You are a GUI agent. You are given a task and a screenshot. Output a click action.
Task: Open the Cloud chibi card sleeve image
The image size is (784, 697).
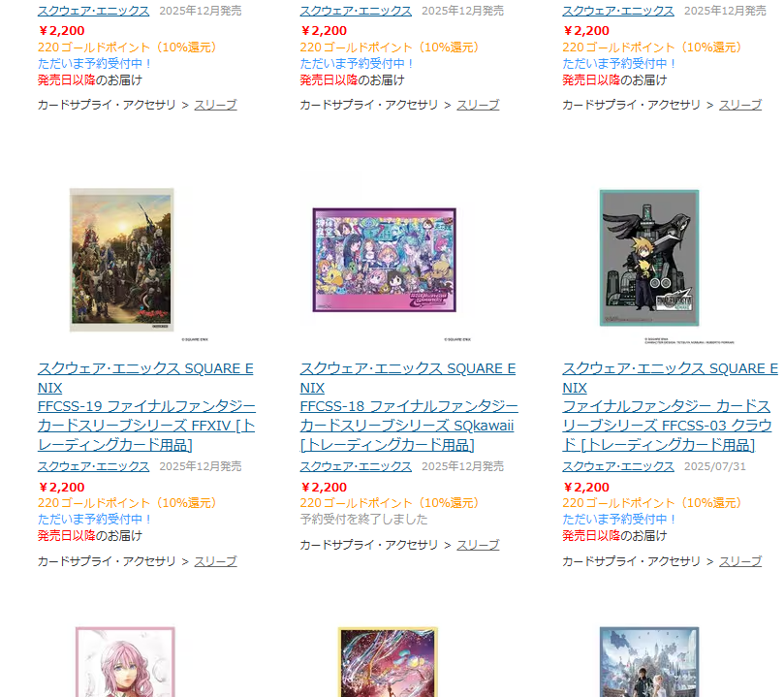(x=649, y=258)
